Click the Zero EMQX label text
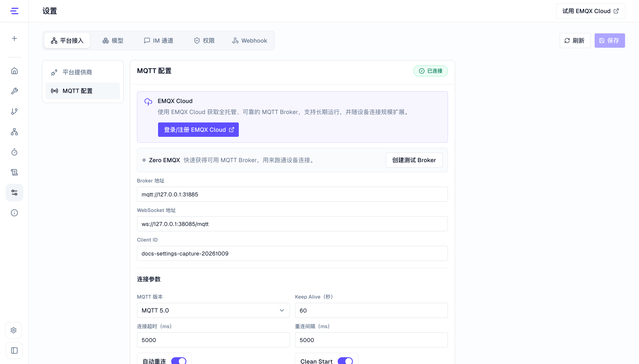 pyautogui.click(x=164, y=160)
